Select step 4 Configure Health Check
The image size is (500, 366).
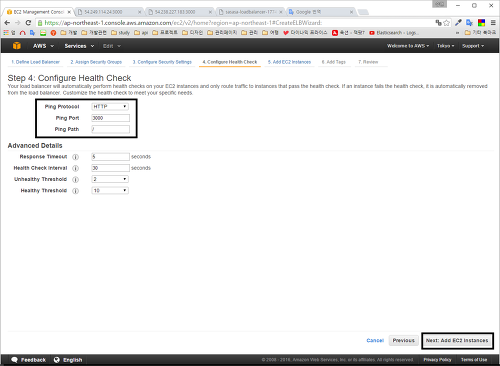click(x=230, y=62)
